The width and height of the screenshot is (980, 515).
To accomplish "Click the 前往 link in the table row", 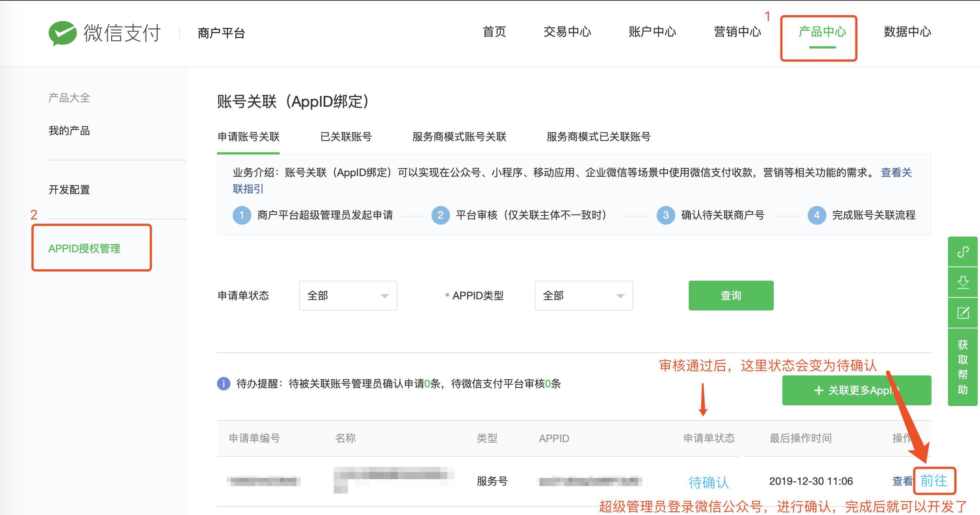I will click(x=935, y=481).
